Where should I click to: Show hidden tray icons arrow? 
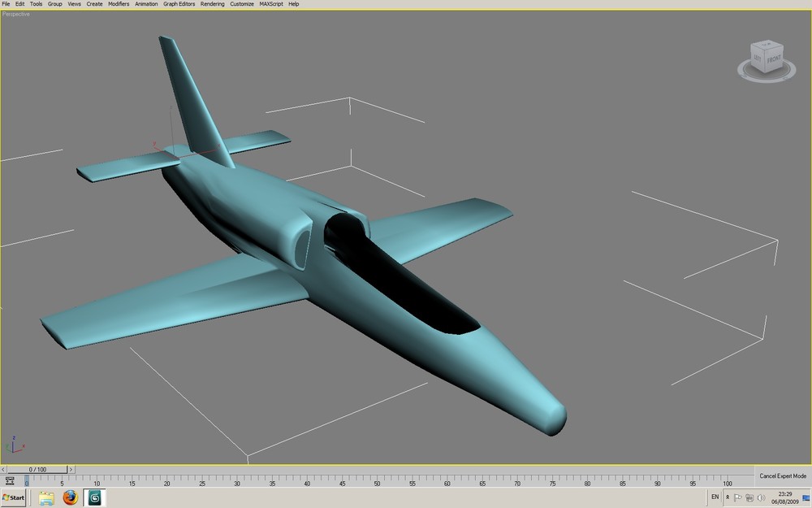tap(728, 497)
